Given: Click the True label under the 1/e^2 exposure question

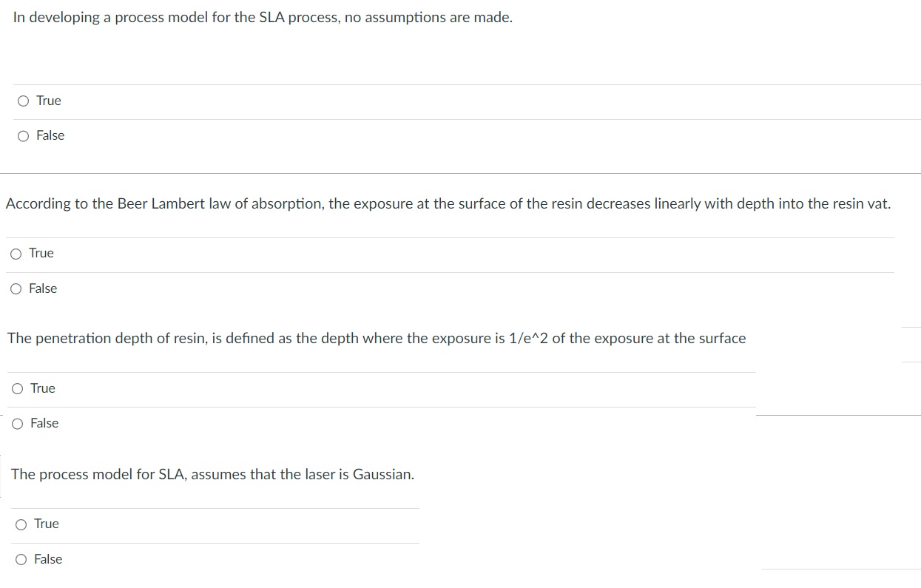Looking at the screenshot, I should [42, 388].
